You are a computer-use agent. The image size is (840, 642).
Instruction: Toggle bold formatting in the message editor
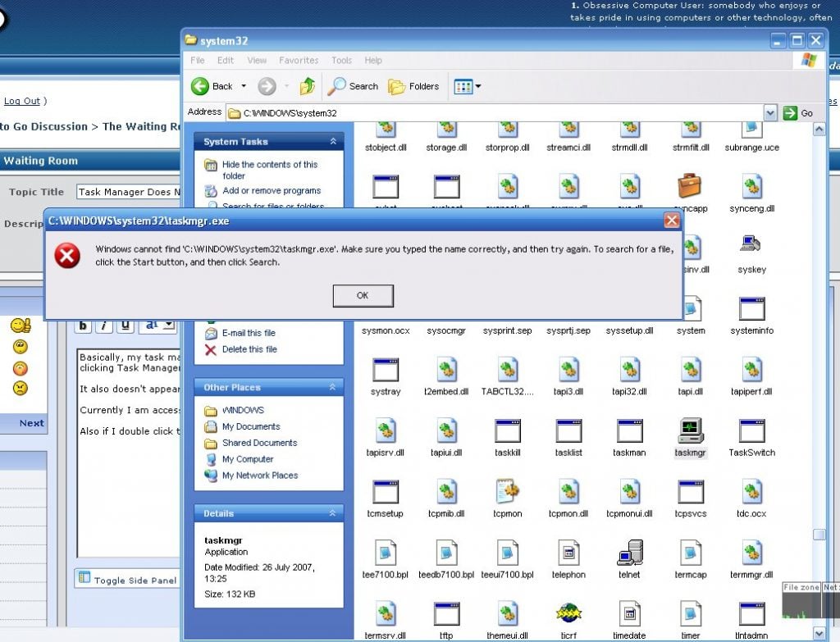click(83, 326)
